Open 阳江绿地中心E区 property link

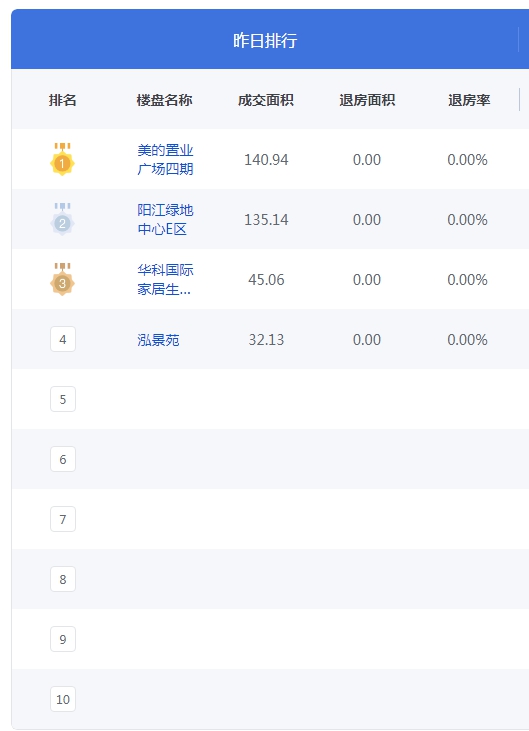165,220
